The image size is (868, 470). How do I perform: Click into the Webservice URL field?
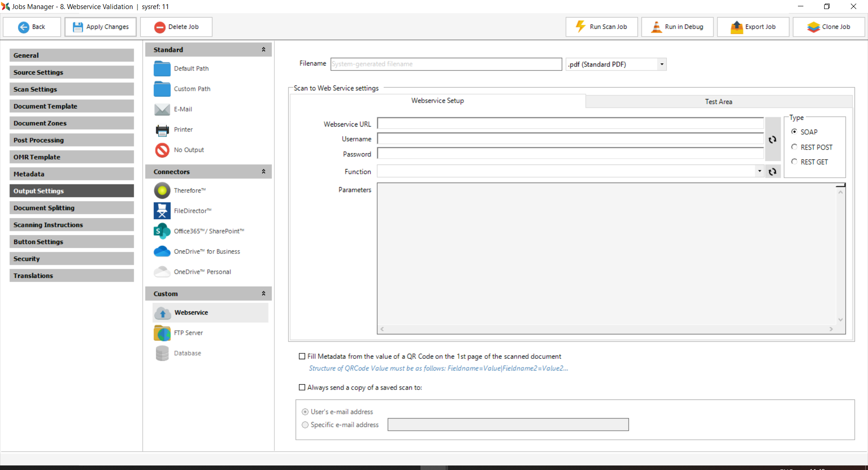(570, 124)
